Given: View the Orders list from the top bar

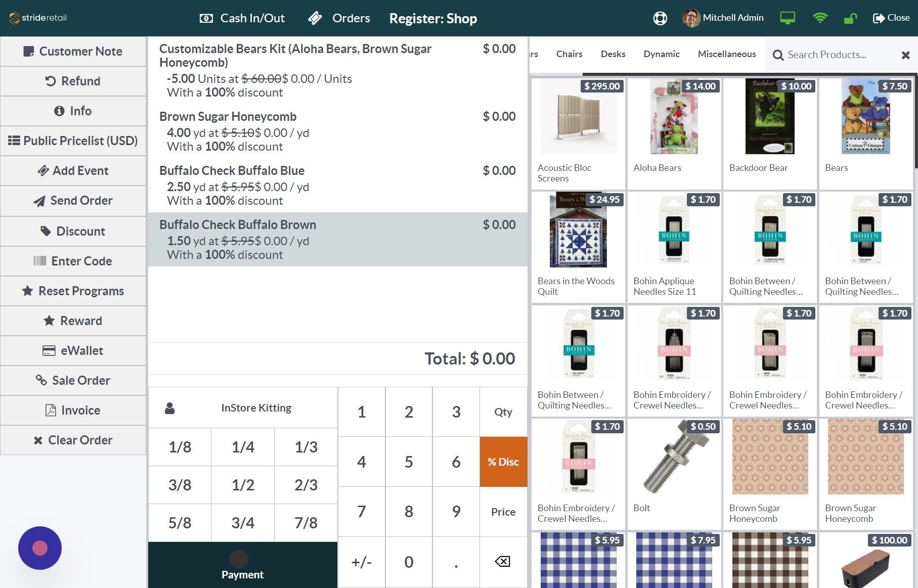Looking at the screenshot, I should pyautogui.click(x=339, y=18).
